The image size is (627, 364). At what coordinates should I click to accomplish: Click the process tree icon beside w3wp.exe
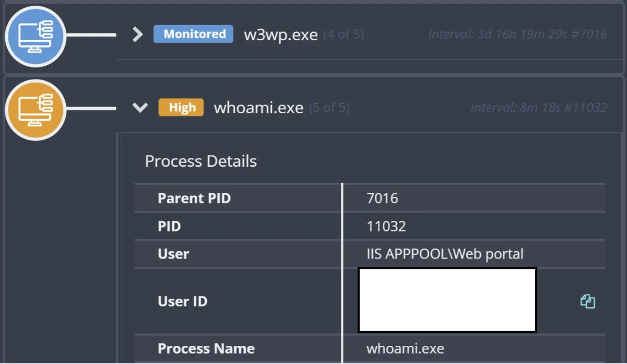tap(35, 36)
